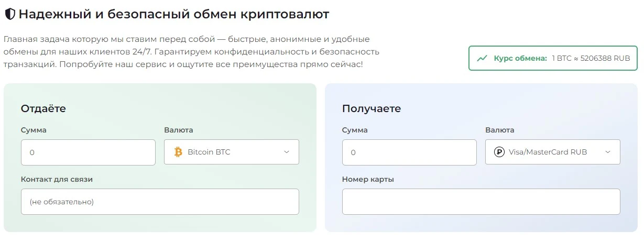Screen dimensions: 644x242
Task: Click the Получаете section heading
Action: (x=372, y=108)
